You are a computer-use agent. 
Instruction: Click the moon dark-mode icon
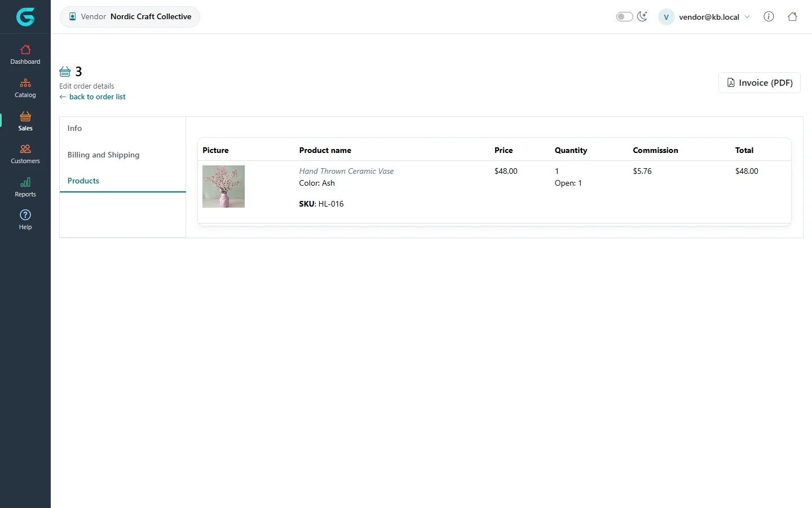642,17
